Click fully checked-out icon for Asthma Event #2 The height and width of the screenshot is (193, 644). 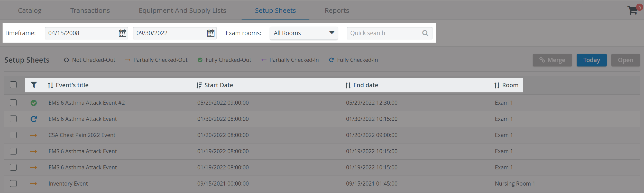point(34,103)
